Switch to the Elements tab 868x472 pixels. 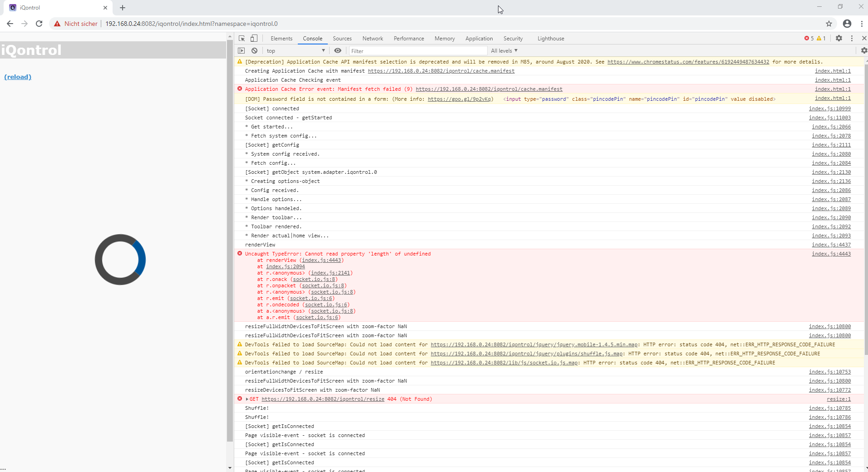(281, 39)
